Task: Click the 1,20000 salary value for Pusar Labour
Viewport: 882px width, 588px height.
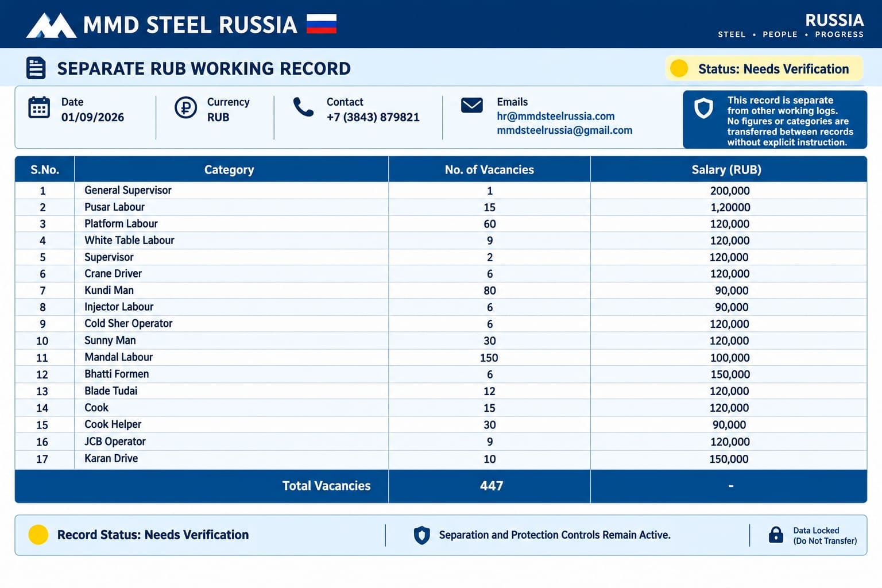Action: [x=730, y=207]
